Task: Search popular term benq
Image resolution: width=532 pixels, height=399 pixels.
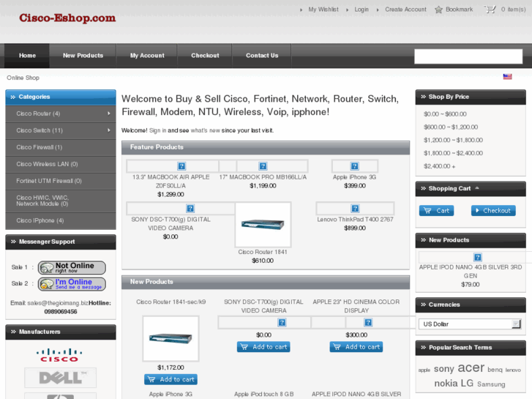Action: click(x=495, y=370)
